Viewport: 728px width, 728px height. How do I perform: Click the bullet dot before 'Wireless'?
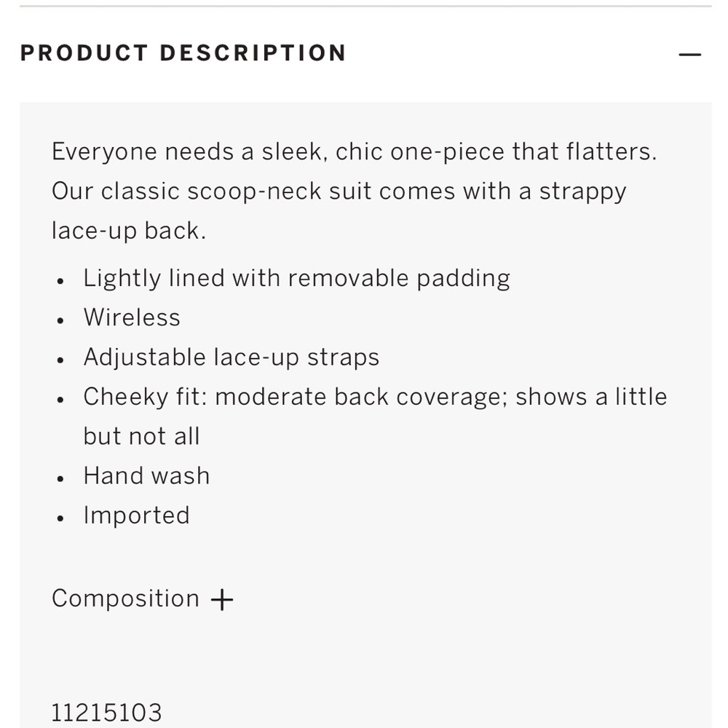coord(60,320)
